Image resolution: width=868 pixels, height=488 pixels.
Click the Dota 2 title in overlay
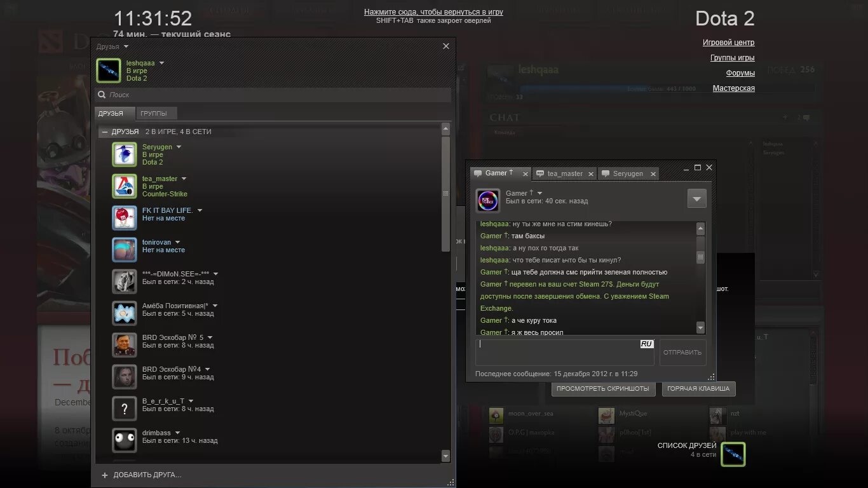[x=725, y=18]
